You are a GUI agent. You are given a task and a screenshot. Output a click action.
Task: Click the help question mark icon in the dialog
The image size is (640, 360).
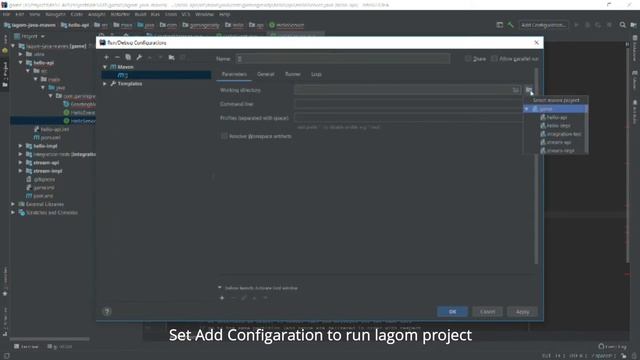pos(107,312)
